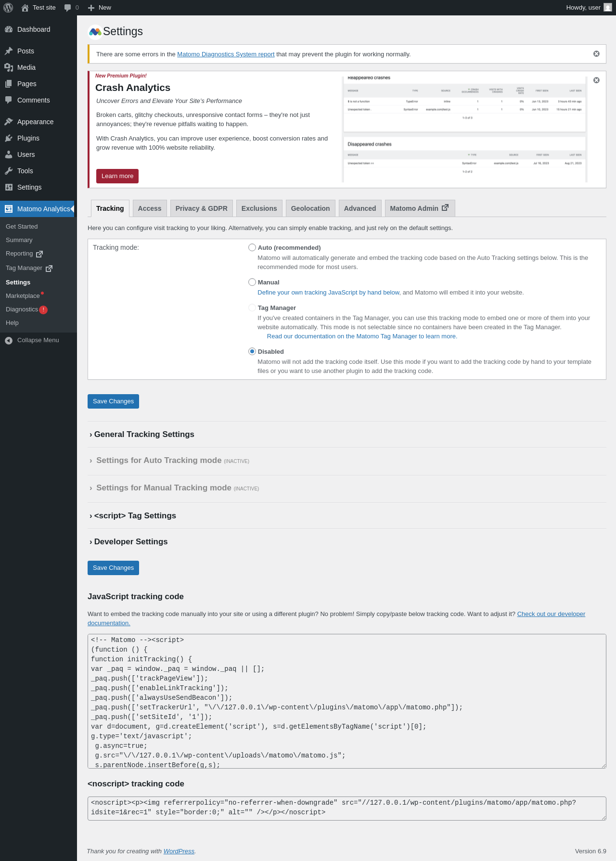Select Manual tracking mode
The width and height of the screenshot is (616, 861).
coord(252,282)
